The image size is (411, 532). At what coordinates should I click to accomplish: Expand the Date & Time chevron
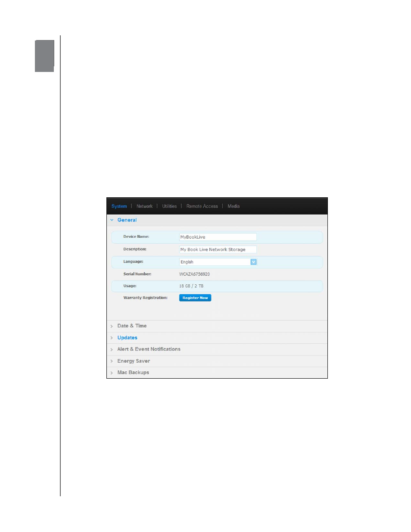[112, 326]
